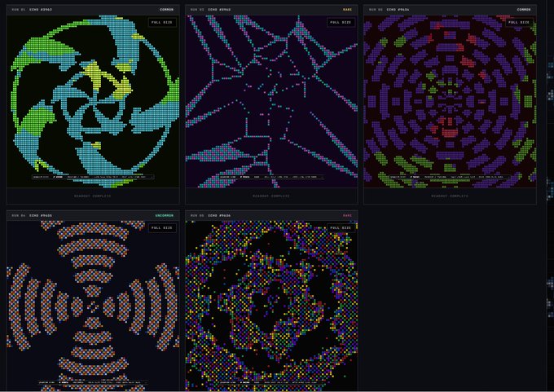The image size is (554, 392).
Task: Click the Run 05 echo title
Action: [x=219, y=215]
